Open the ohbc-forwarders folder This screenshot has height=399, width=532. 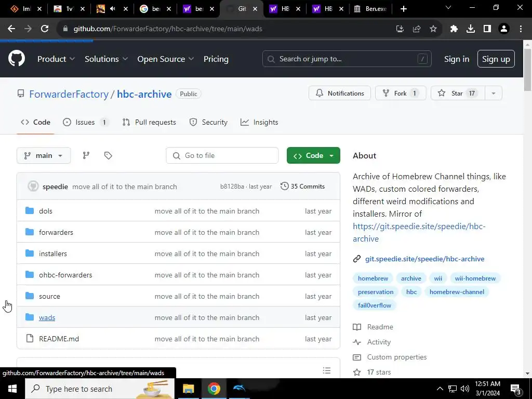pos(65,275)
